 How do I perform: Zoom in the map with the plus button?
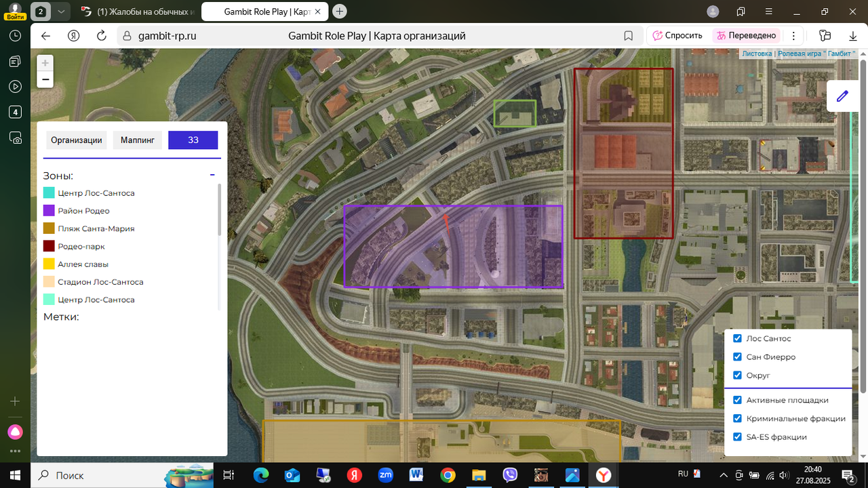(x=45, y=63)
